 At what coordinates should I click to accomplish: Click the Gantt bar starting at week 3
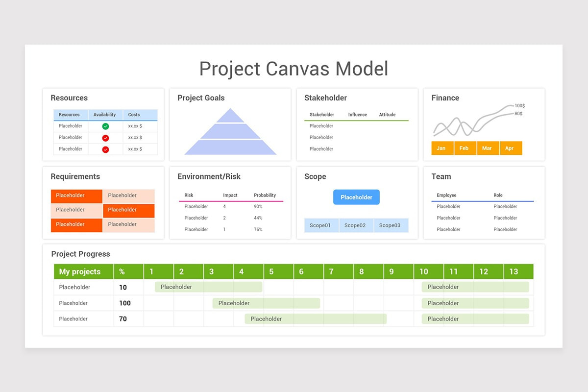[266, 303]
